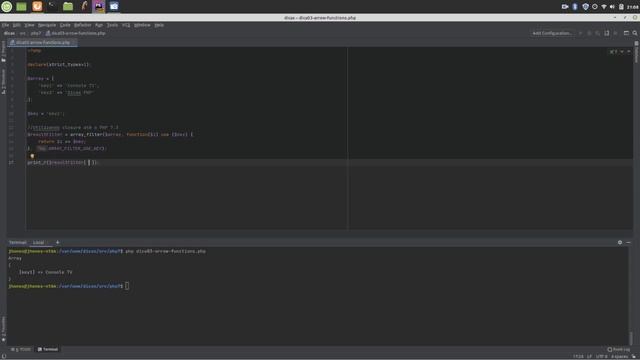This screenshot has height=360, width=640.
Task: Launch the terminal from the taskbar
Action: [52, 6]
